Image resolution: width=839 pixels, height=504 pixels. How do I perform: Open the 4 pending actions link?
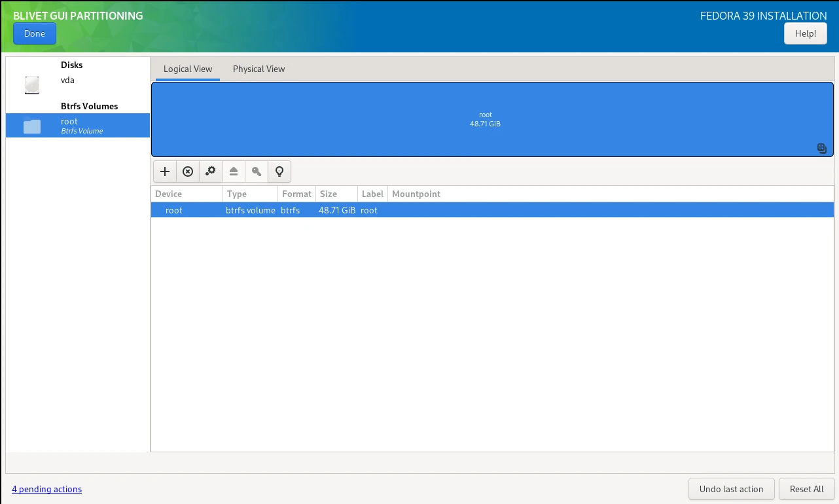point(46,489)
